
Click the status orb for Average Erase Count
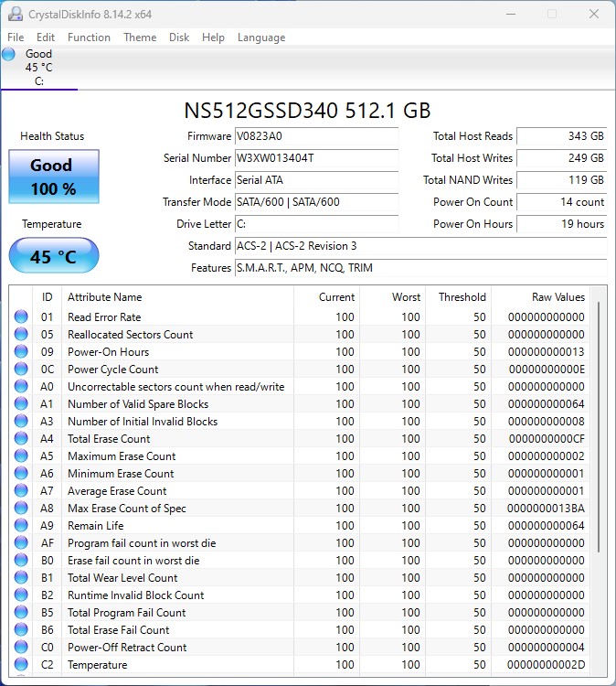click(x=21, y=490)
